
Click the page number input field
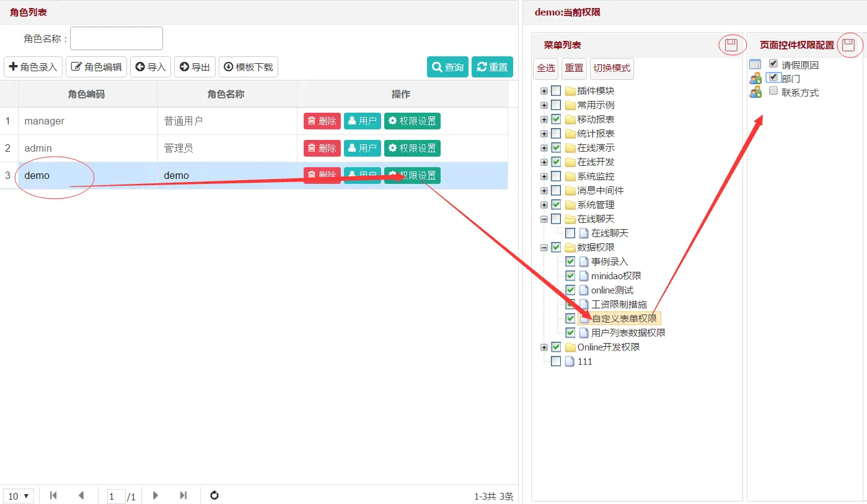coord(116,496)
